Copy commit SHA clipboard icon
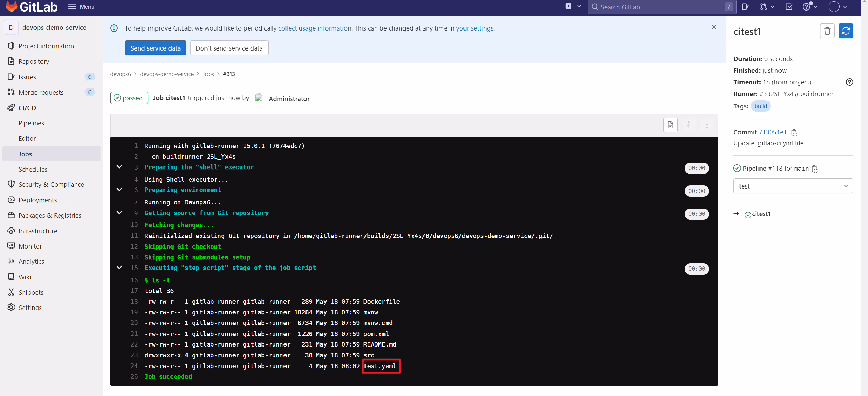 [x=794, y=132]
